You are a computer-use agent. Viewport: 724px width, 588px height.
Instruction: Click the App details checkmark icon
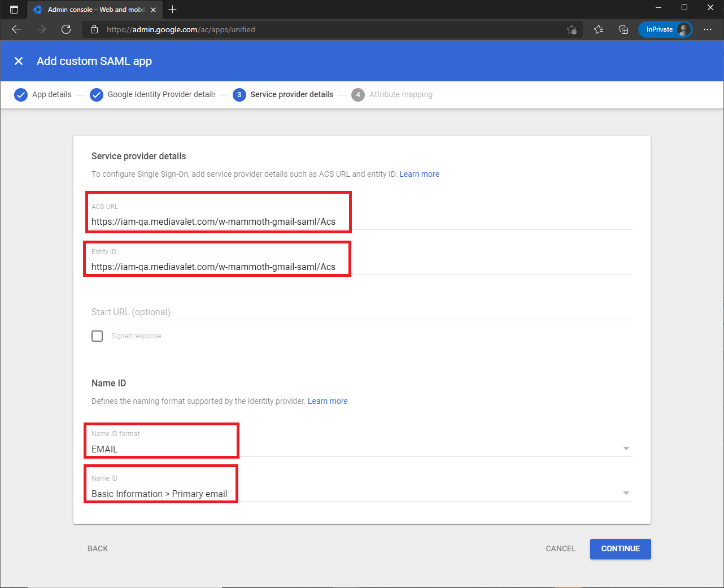tap(21, 95)
